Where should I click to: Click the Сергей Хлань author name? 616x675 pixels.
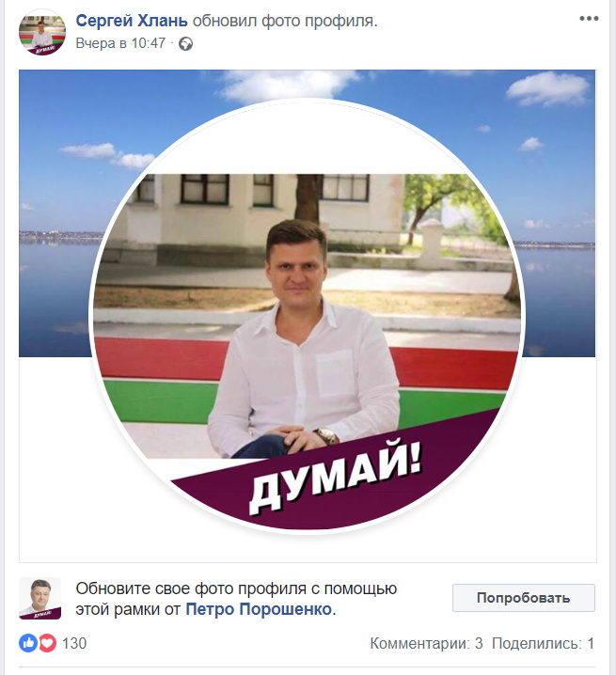click(132, 21)
